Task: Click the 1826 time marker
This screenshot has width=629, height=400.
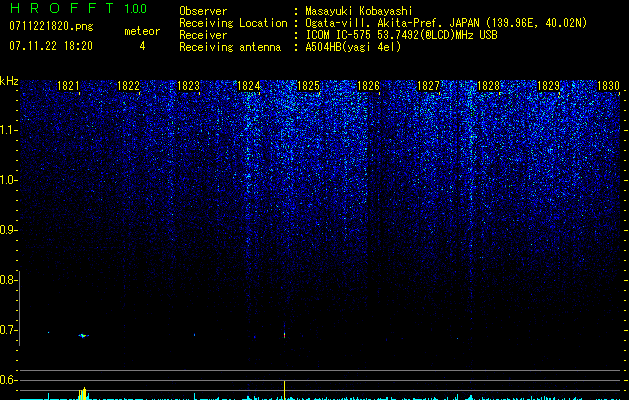Action: click(368, 86)
